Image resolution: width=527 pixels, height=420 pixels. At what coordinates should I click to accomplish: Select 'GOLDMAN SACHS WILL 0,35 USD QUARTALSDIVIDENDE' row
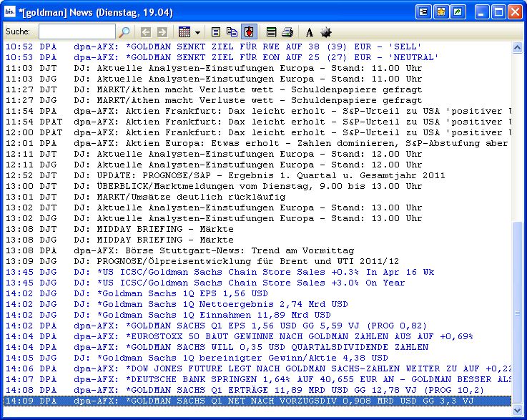point(258,347)
